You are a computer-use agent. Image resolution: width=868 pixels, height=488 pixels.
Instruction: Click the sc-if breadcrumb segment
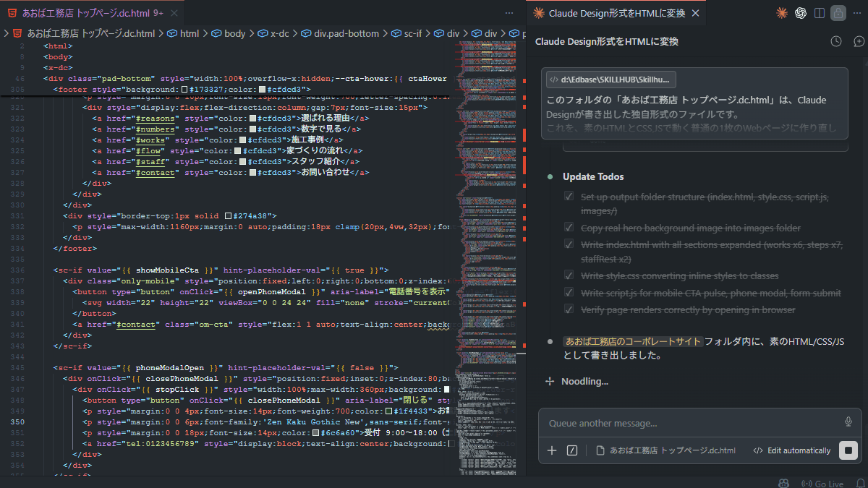[x=412, y=33]
